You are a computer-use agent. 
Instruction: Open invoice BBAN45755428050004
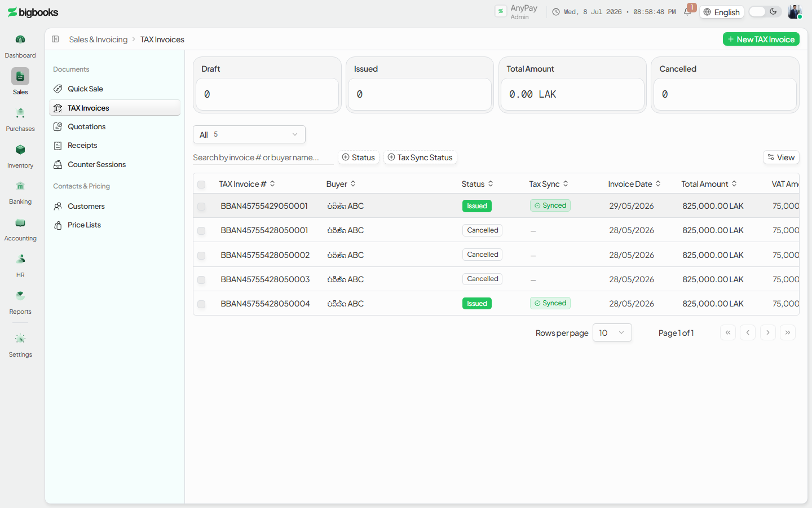[x=265, y=304]
